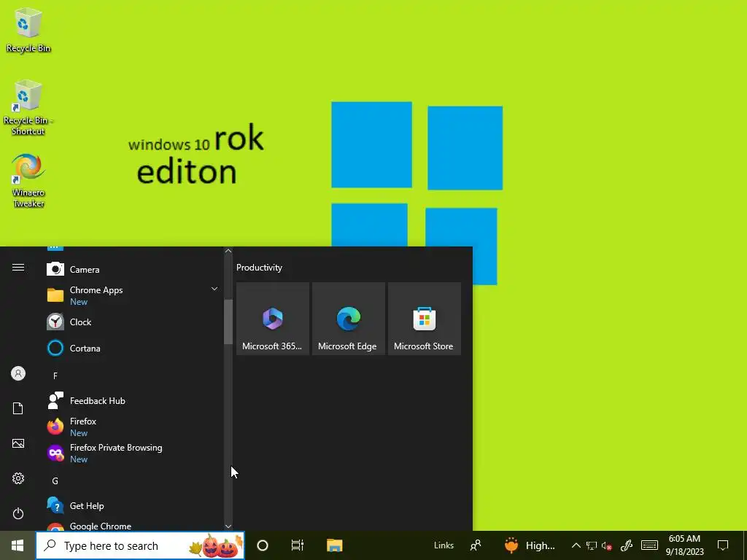Open the People icon on taskbar
This screenshot has height=560, width=747.
pos(476,545)
